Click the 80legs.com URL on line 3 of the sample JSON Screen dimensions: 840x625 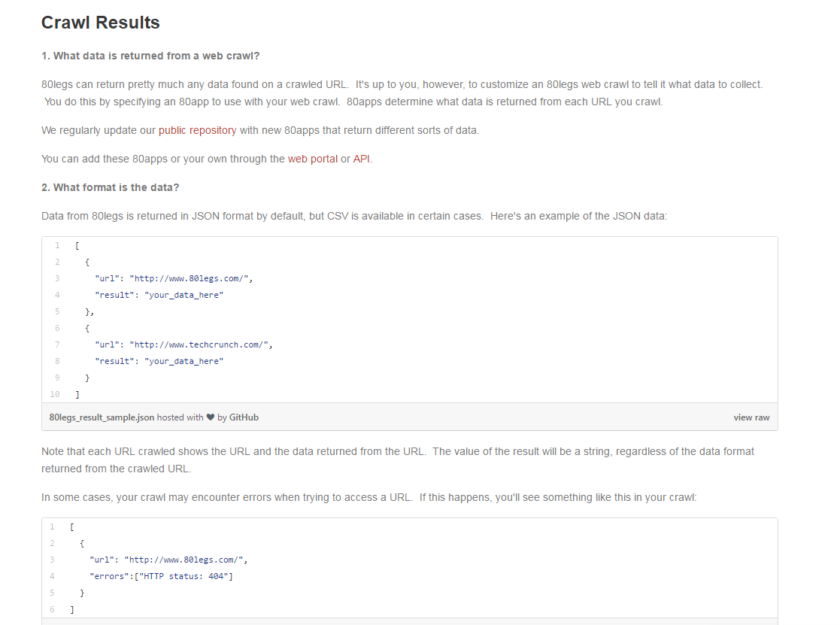(x=190, y=278)
